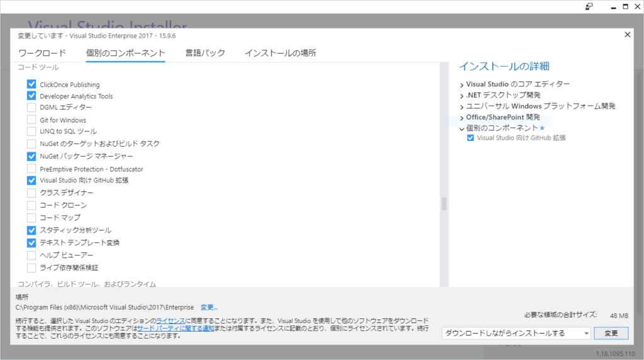Check ヘルプ ビューアー
644x360 pixels.
tap(31, 255)
